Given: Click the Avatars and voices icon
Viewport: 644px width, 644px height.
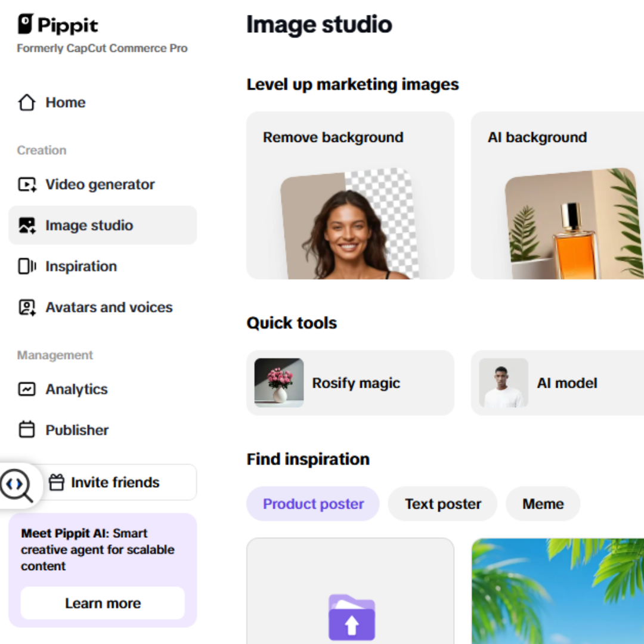Looking at the screenshot, I should click(x=27, y=307).
